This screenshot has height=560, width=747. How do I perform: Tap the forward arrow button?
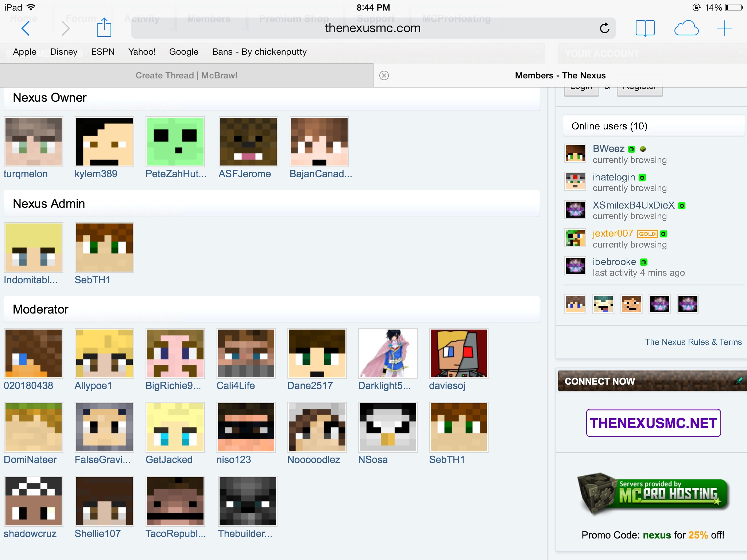click(65, 28)
